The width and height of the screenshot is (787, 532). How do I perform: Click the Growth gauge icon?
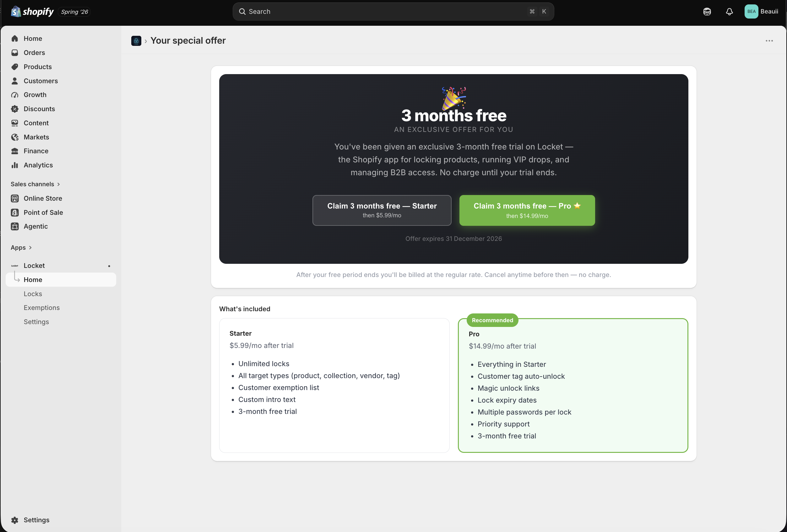[x=14, y=95]
